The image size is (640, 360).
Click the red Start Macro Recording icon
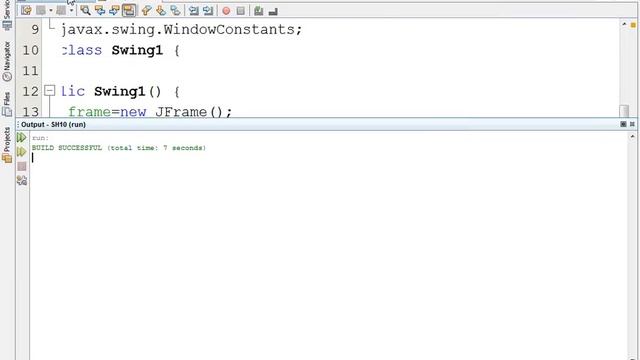(x=226, y=11)
